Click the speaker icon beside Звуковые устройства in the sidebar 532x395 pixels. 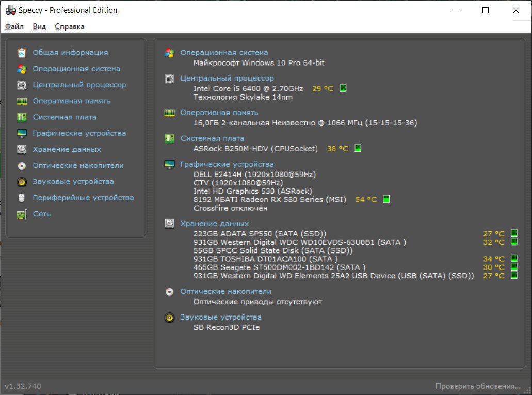22,182
